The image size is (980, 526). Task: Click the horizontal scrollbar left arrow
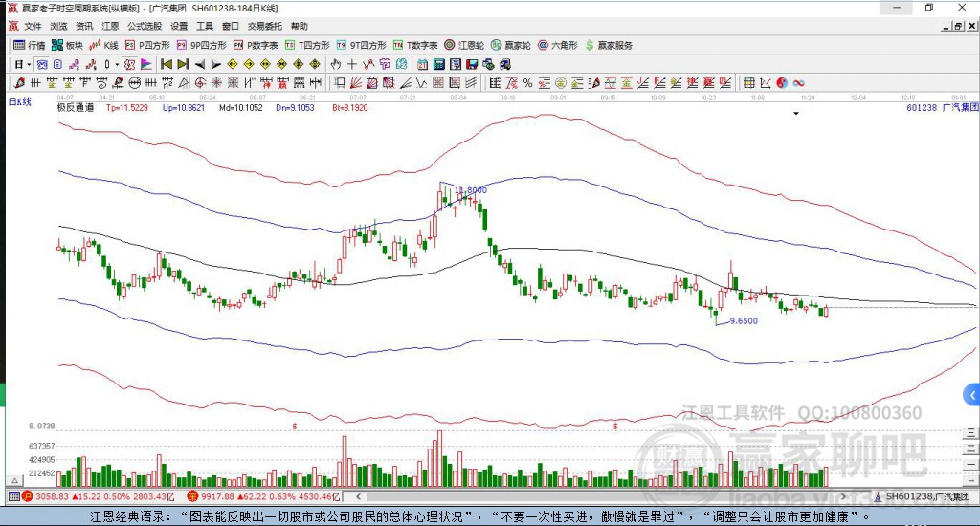click(x=358, y=496)
